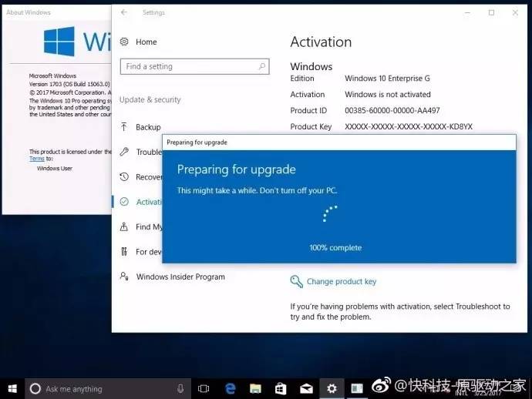Viewport: 532px width, 399px height.
Task: Open the Store app from taskbar
Action: click(281, 389)
